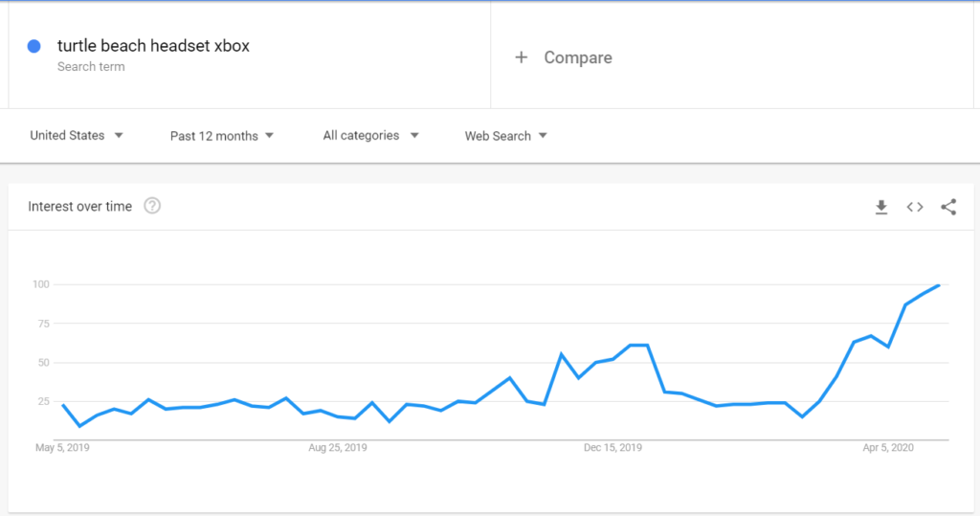Screen dimensions: 980x516
Task: Click the Compare text label
Action: [x=578, y=57]
